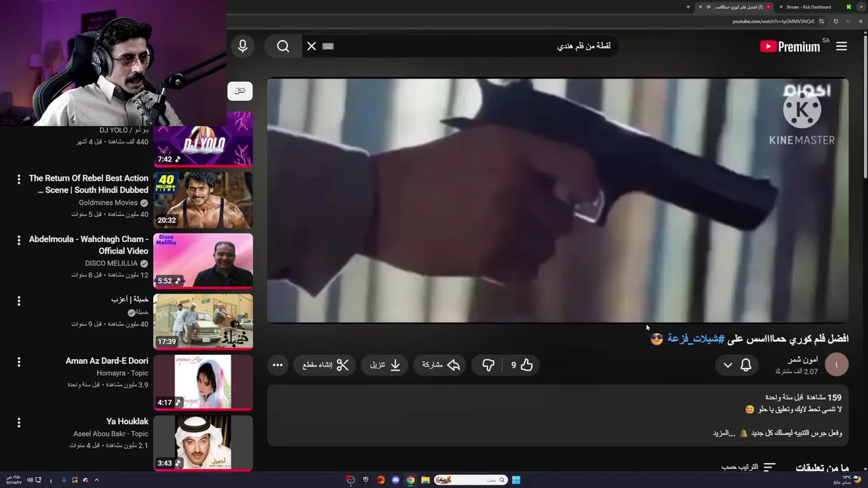The width and height of the screenshot is (868, 488).
Task: Open the Ya Houklak video thumbnail
Action: pos(203,443)
